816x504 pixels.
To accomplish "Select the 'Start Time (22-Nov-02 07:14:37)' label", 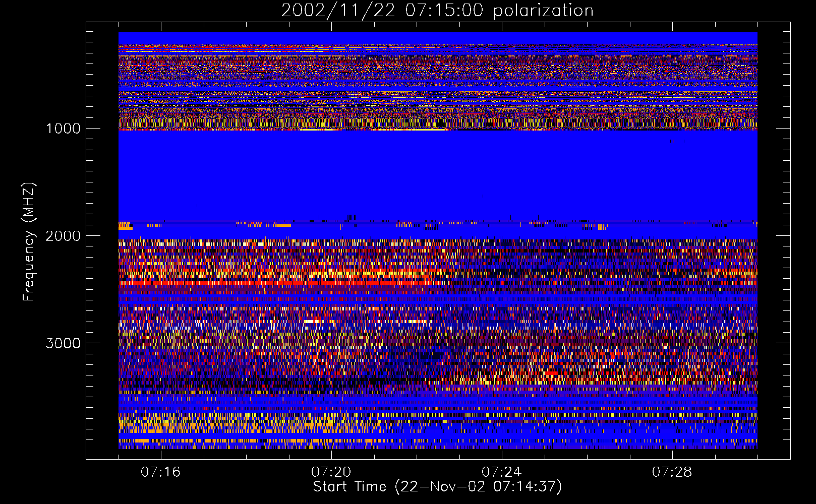I will [437, 487].
